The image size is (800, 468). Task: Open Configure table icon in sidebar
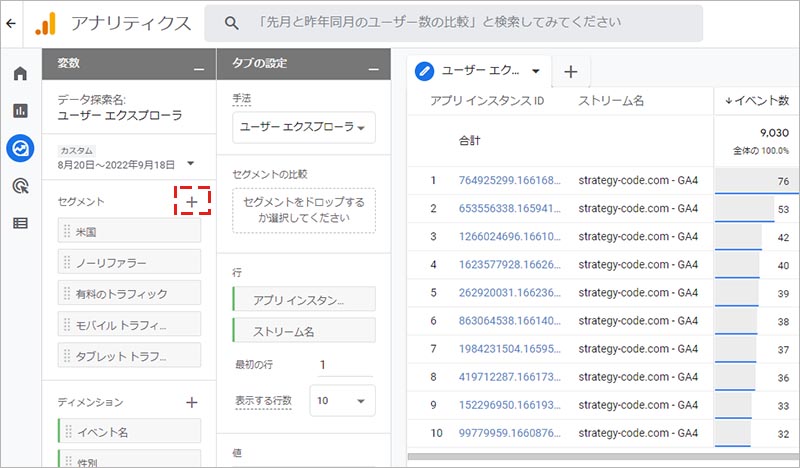click(19, 223)
